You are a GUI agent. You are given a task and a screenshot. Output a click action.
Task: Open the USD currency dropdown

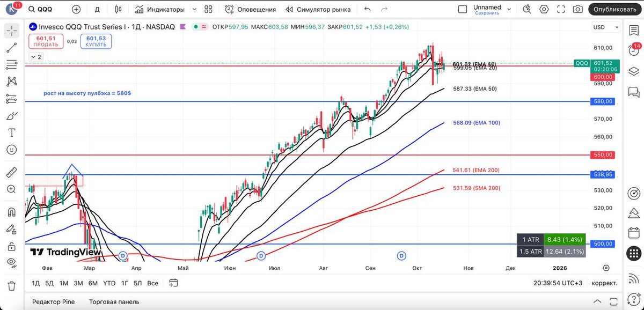click(605, 27)
